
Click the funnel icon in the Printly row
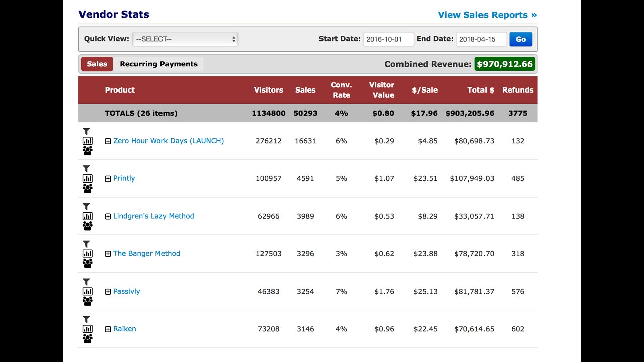[86, 169]
